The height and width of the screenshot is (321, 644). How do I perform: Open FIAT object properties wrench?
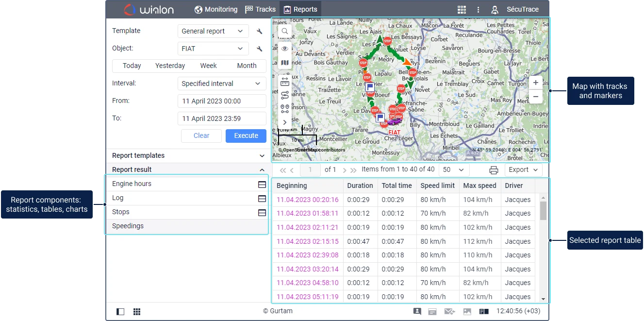click(x=260, y=49)
